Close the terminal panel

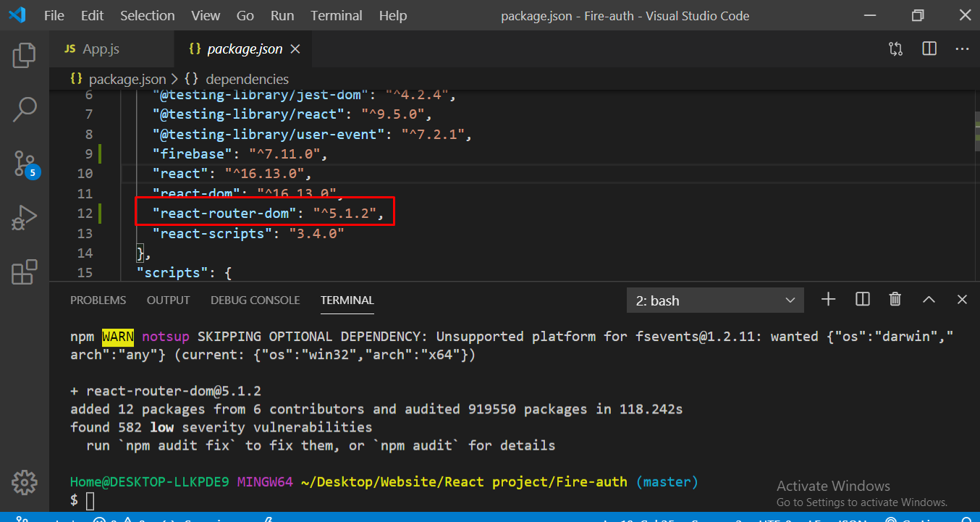pyautogui.click(x=962, y=299)
